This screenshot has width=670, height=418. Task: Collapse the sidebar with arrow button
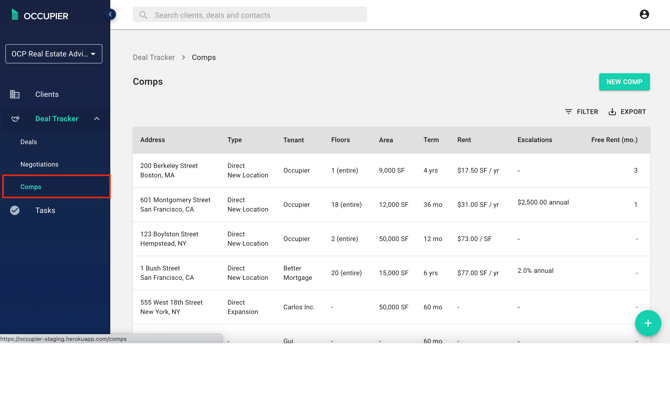111,15
